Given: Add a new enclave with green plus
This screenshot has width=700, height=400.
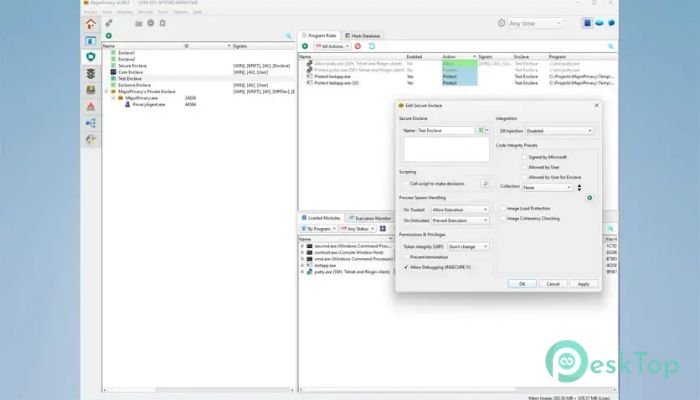Looking at the screenshot, I should (x=108, y=35).
